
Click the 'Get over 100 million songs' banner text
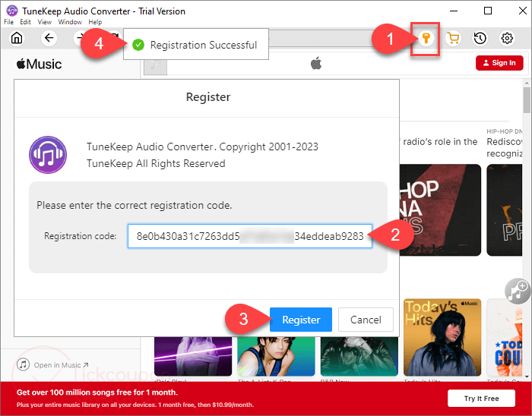pos(97,392)
